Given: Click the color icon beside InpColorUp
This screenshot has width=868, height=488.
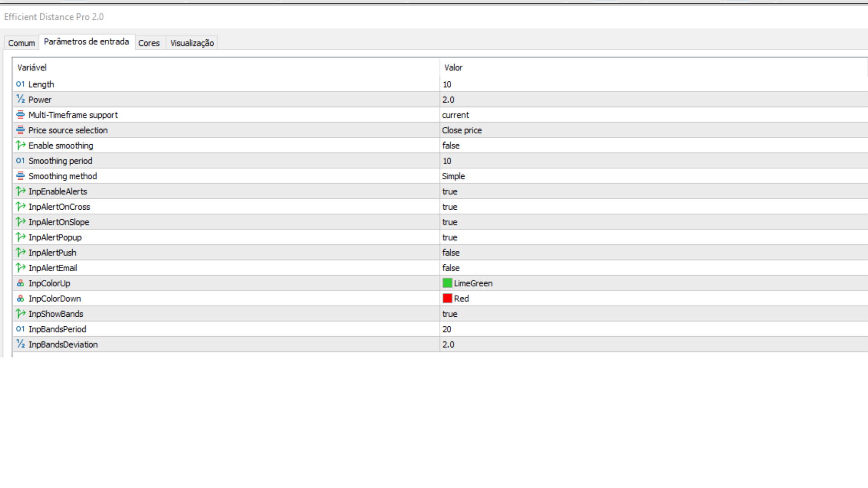Looking at the screenshot, I should click(x=20, y=283).
